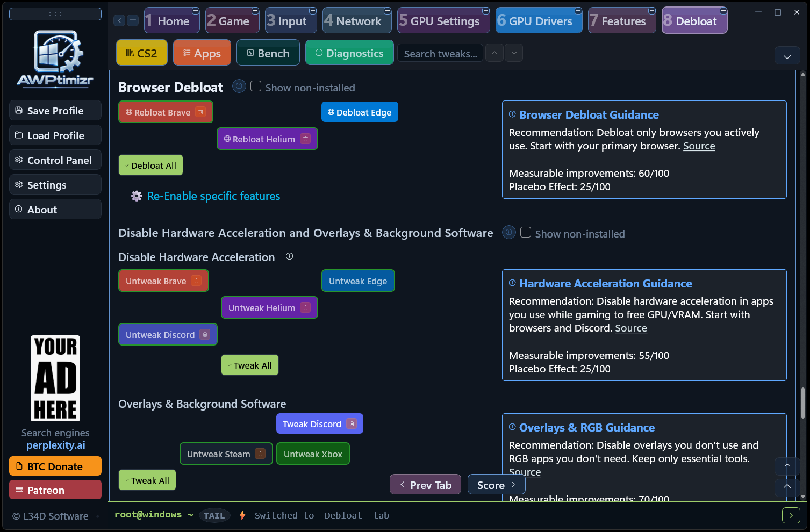Click the trash icon on Untweak Steam
This screenshot has width=810, height=532.
tap(260, 454)
